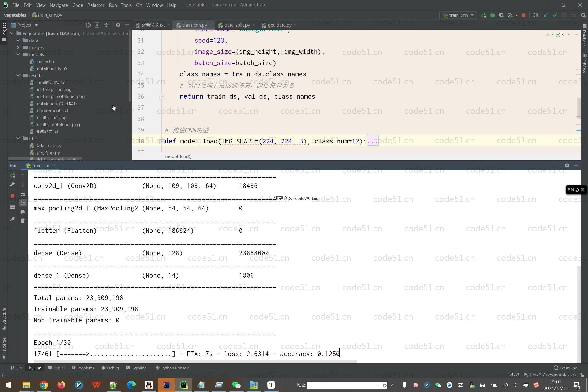This screenshot has width=588, height=392.
Task: Hide the run tool window
Action: [576, 165]
